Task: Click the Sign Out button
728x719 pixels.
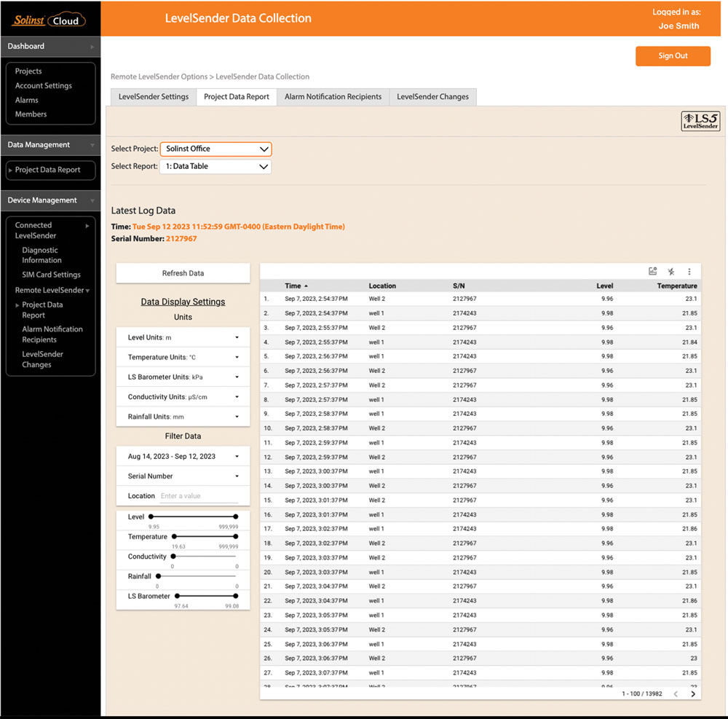Action: 672,56
